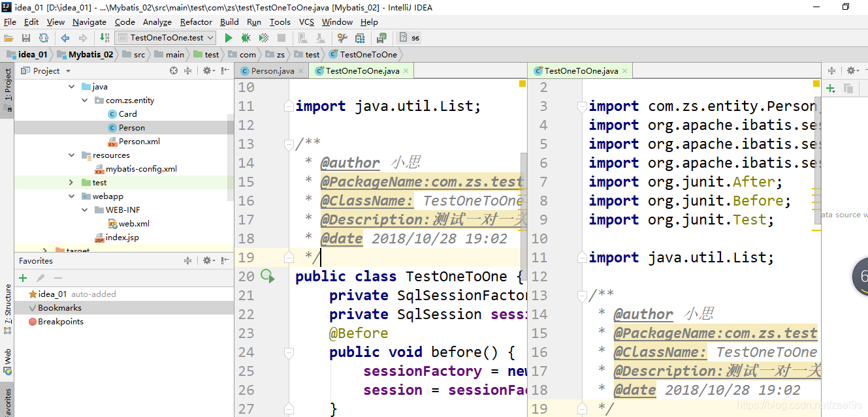
Task: Save all files using the floppy disk icon
Action: point(26,38)
